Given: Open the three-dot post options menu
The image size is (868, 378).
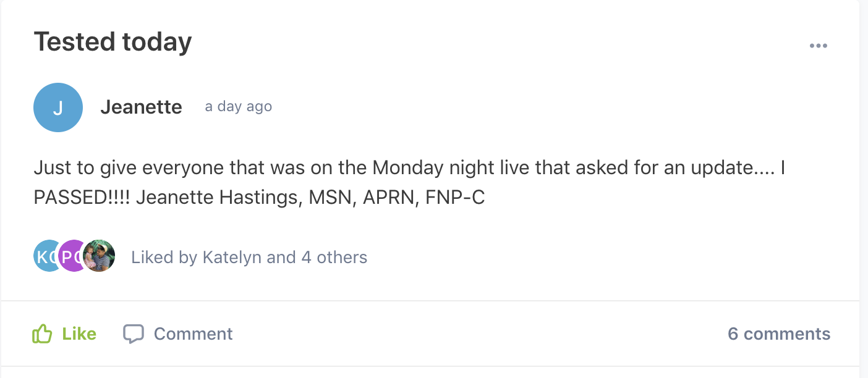Looking at the screenshot, I should click(x=818, y=46).
